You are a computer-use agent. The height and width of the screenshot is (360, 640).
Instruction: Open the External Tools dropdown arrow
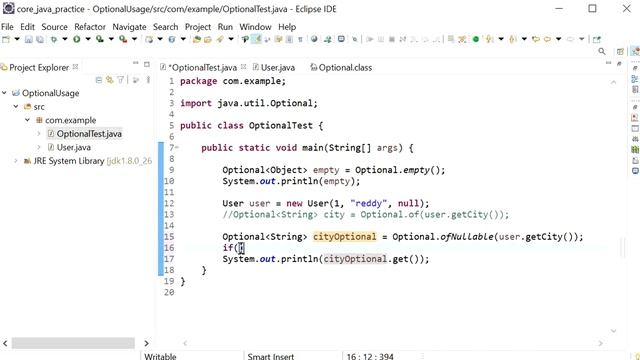[x=134, y=39]
